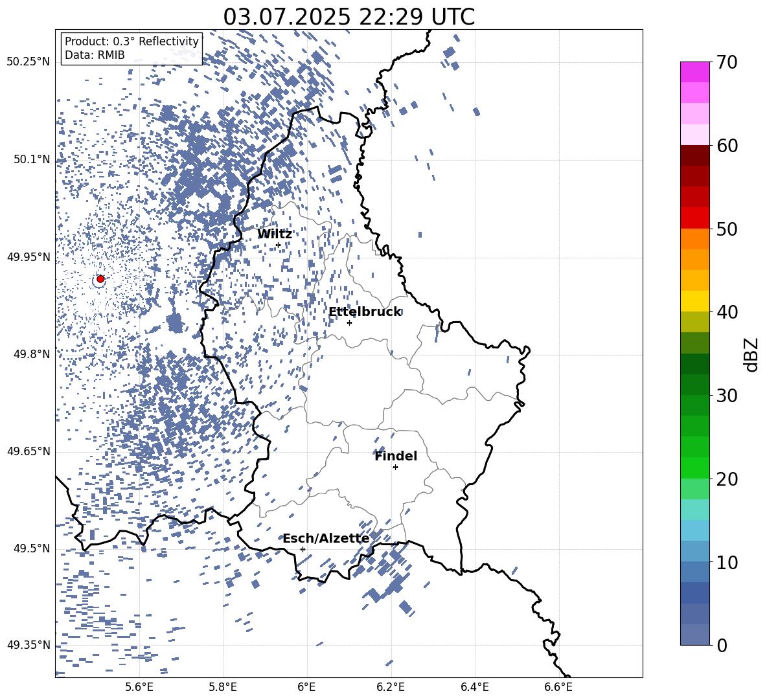Click the 40 tick on the colorbar
The height and width of the screenshot is (700, 767).
(x=726, y=312)
